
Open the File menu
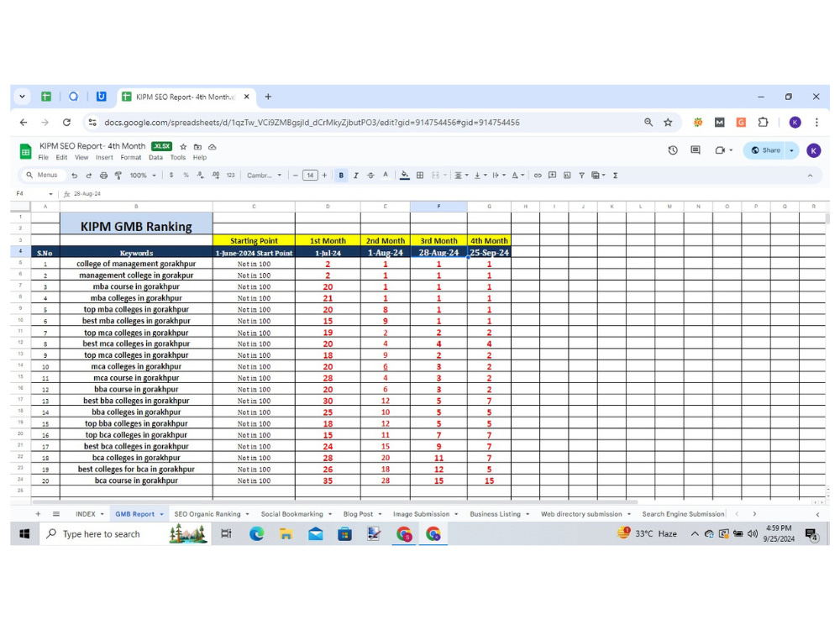click(44, 158)
